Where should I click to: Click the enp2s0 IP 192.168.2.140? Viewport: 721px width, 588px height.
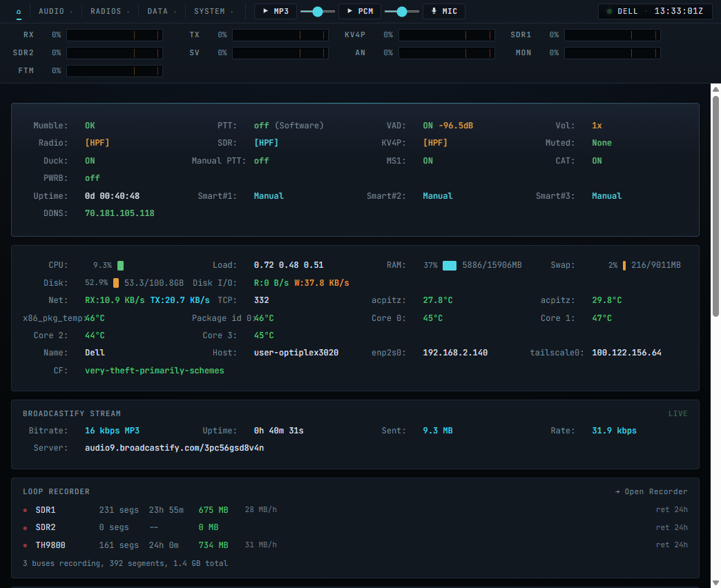pyautogui.click(x=455, y=353)
